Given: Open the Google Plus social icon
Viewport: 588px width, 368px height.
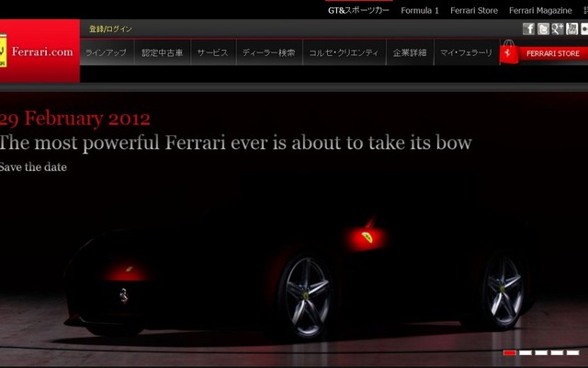Looking at the screenshot, I should point(558,29).
